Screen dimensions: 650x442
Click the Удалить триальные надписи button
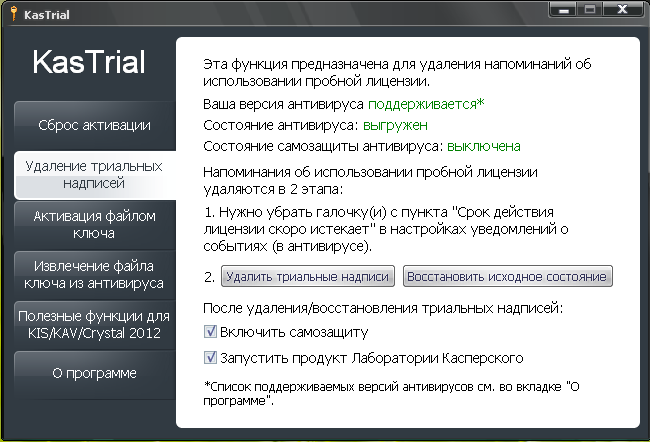(308, 277)
